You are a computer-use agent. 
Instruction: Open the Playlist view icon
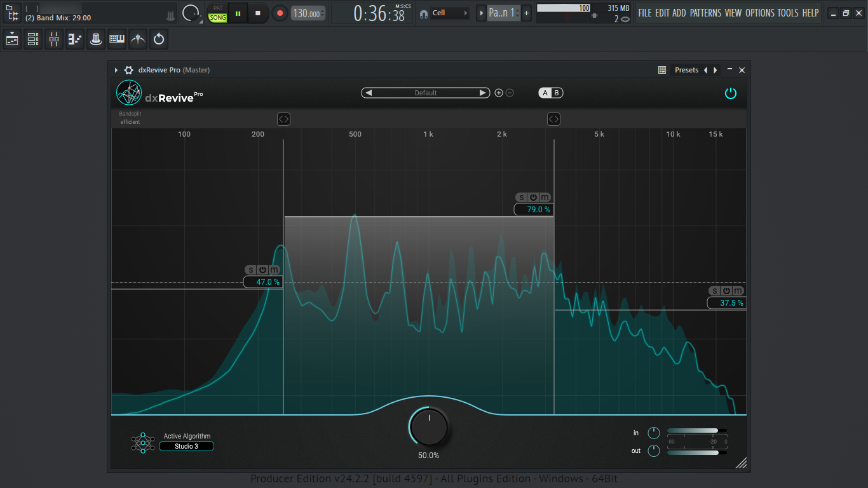click(12, 39)
